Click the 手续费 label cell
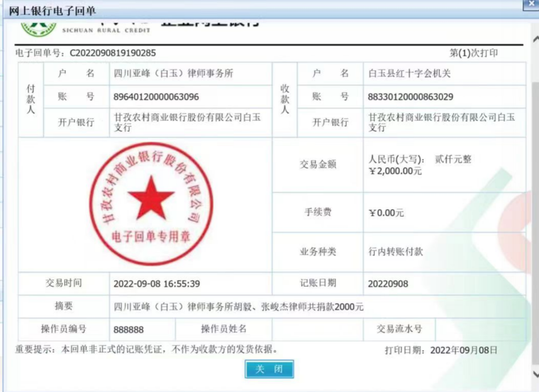Image resolution: width=539 pixels, height=392 pixels. coord(317,212)
